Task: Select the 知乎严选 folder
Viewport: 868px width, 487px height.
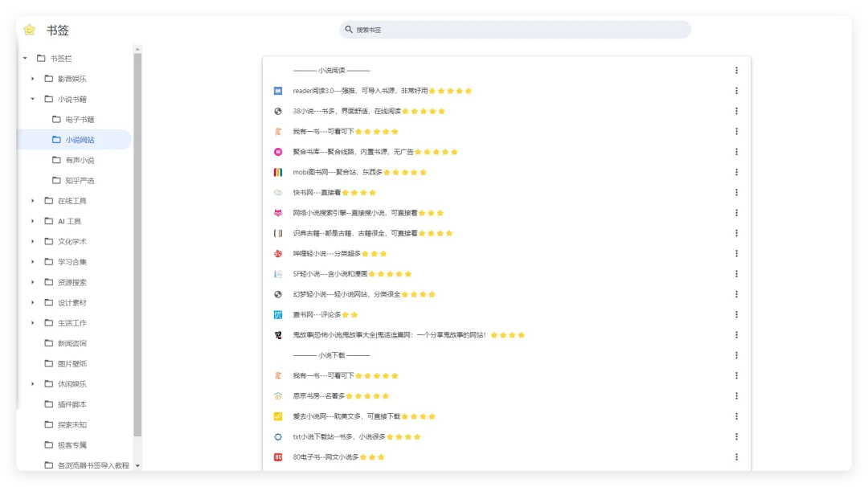Action: pos(74,180)
